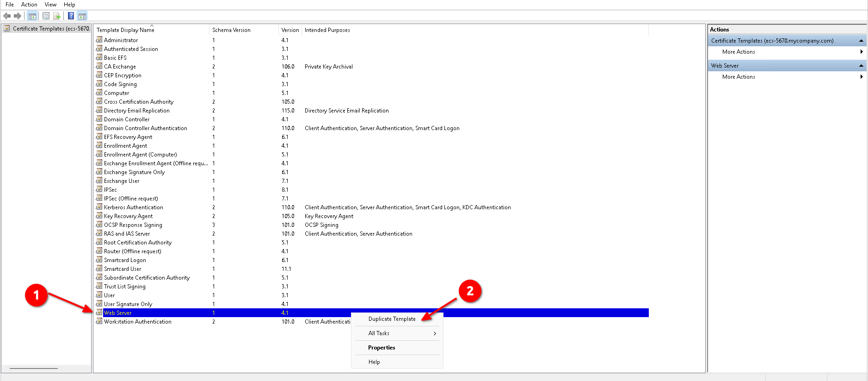Image resolution: width=868 pixels, height=381 pixels.
Task: Collapse the Web Server actions section
Action: tap(861, 66)
